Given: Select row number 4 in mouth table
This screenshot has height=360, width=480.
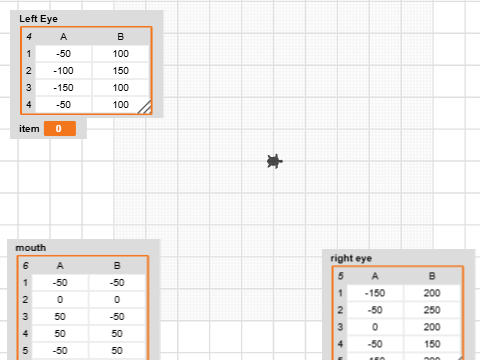Looking at the screenshot, I should coord(25,334).
